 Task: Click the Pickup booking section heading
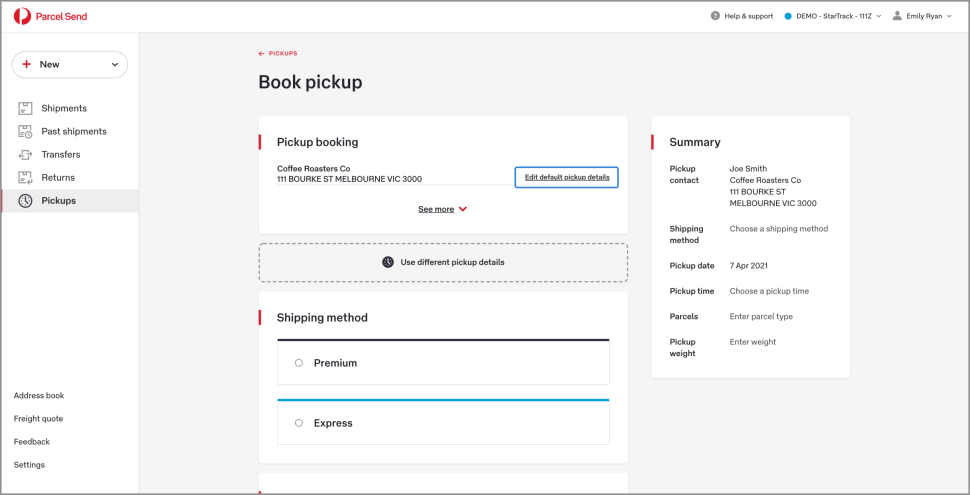click(317, 142)
